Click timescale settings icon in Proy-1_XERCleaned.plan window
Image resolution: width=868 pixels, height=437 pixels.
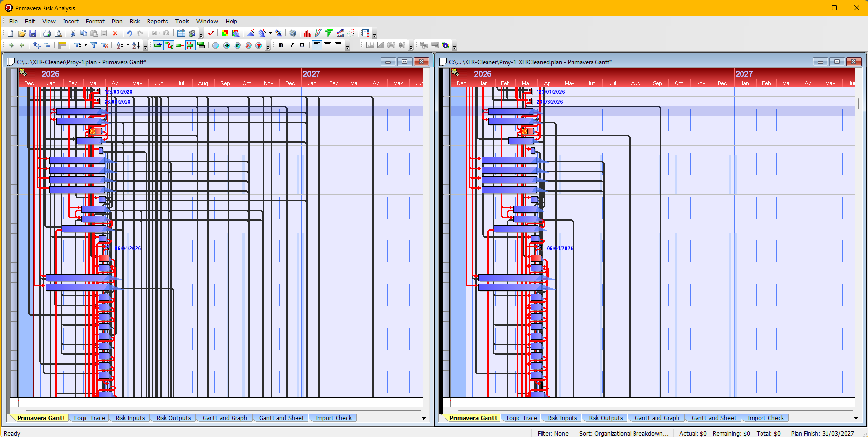(455, 73)
